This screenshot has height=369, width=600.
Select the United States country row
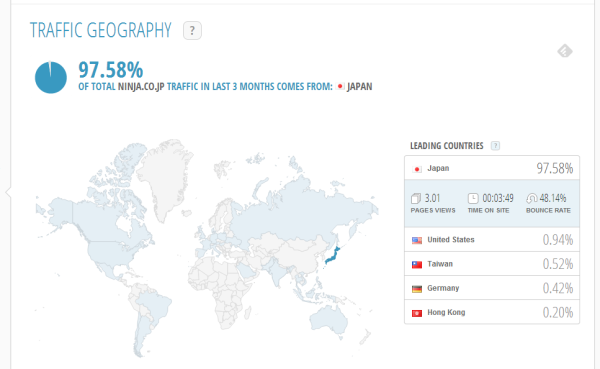tap(492, 240)
